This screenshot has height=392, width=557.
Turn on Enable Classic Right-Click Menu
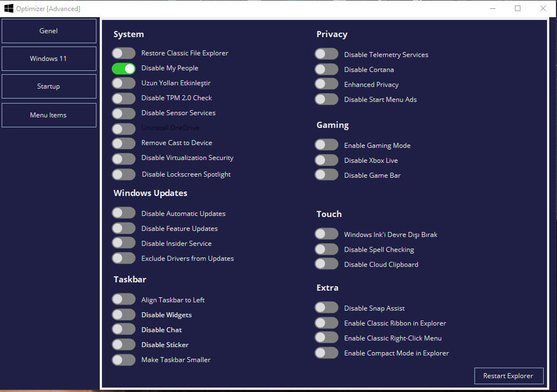coord(326,337)
